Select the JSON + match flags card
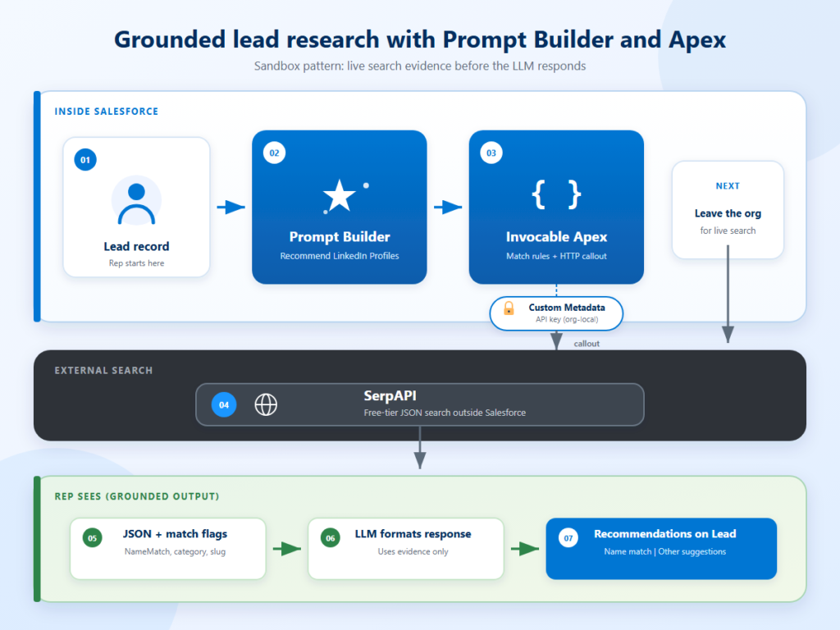 coord(167,549)
